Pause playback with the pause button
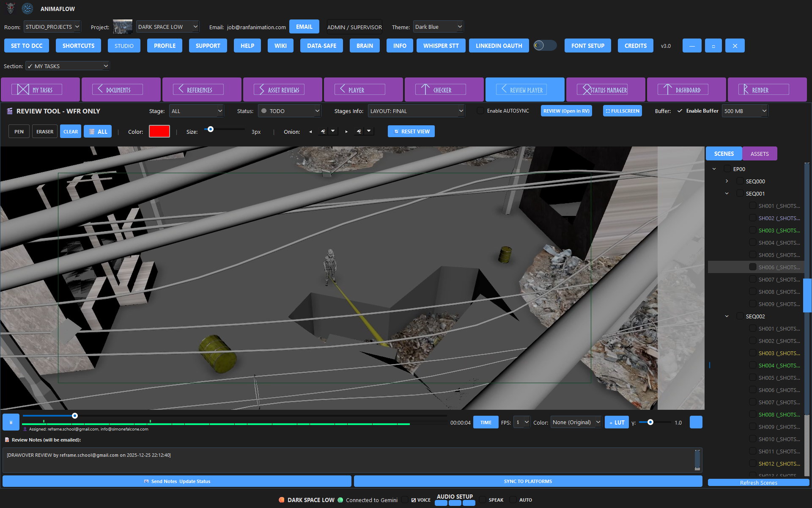The width and height of the screenshot is (812, 508). 11,422
